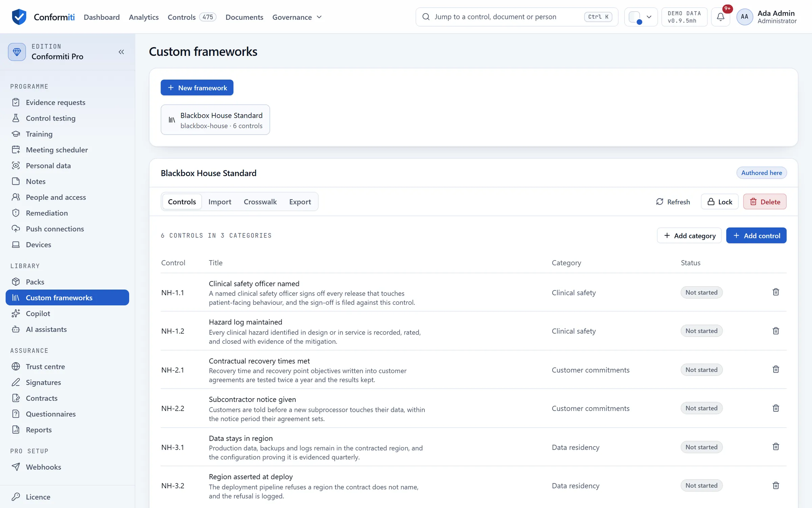Click the Conformiti shield logo
This screenshot has height=508, width=812.
[19, 17]
